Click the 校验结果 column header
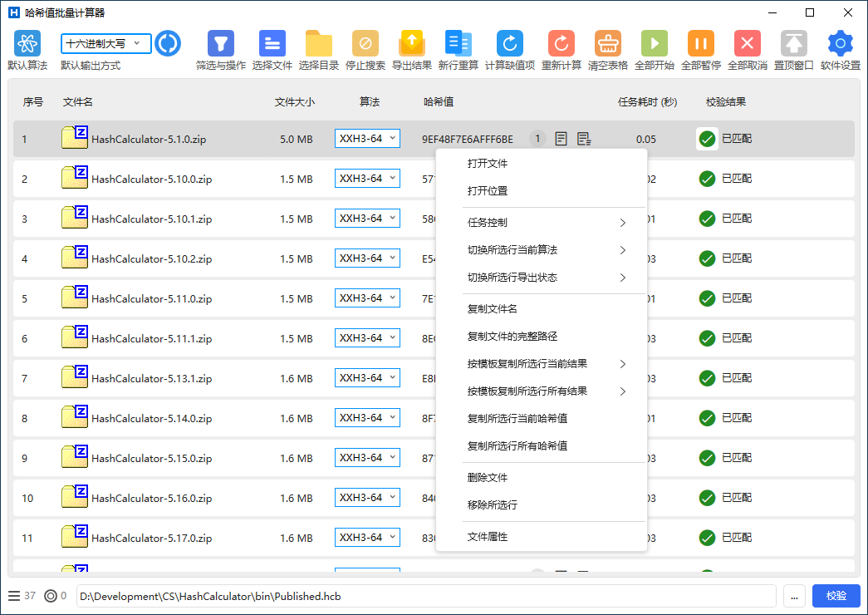The width and height of the screenshot is (868, 615). point(726,102)
